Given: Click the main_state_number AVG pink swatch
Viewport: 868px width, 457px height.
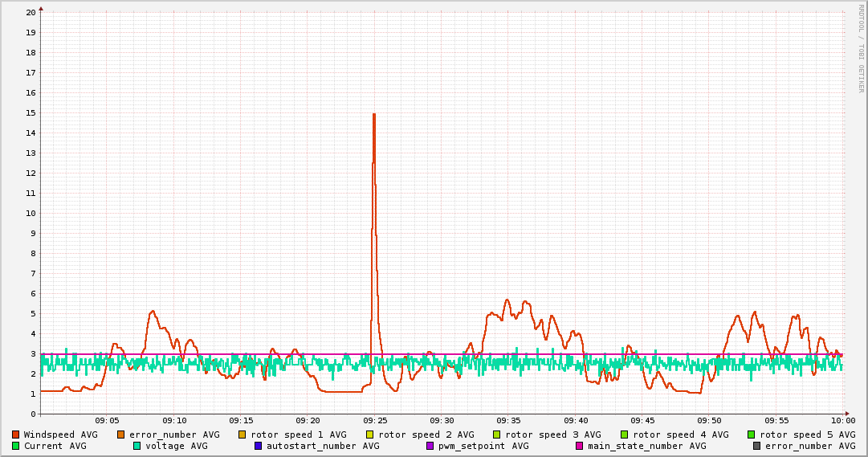Looking at the screenshot, I should click(x=580, y=446).
